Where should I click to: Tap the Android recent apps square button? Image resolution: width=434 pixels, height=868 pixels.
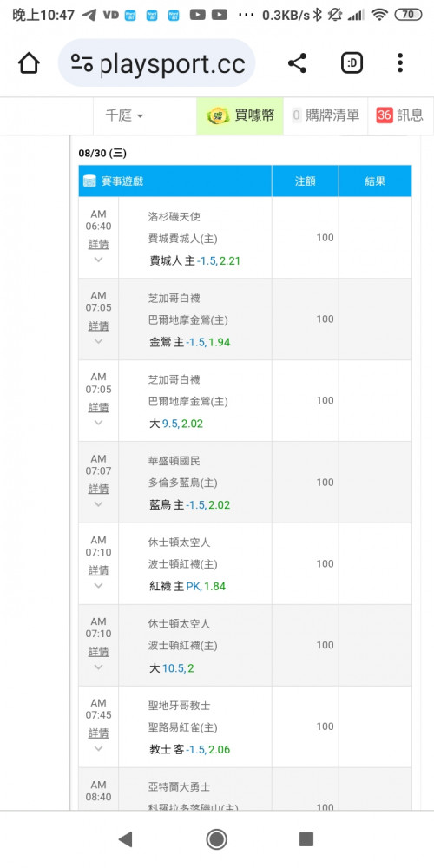point(306,839)
